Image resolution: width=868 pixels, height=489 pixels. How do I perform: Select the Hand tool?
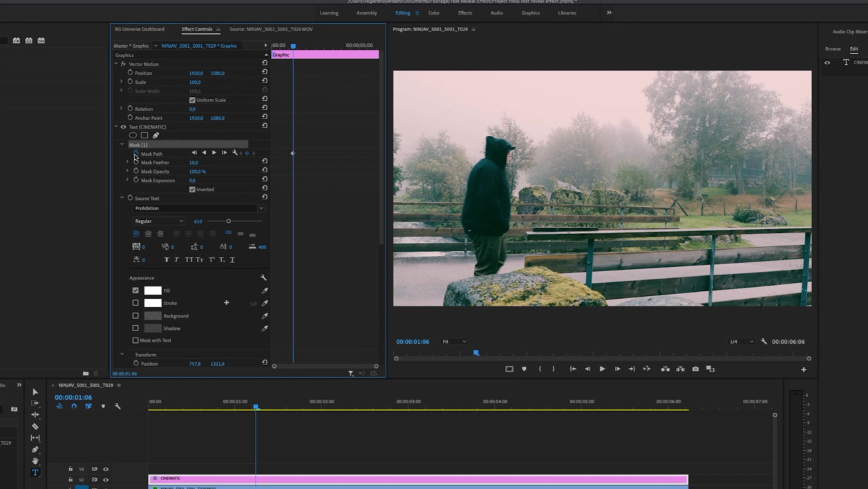(x=35, y=461)
